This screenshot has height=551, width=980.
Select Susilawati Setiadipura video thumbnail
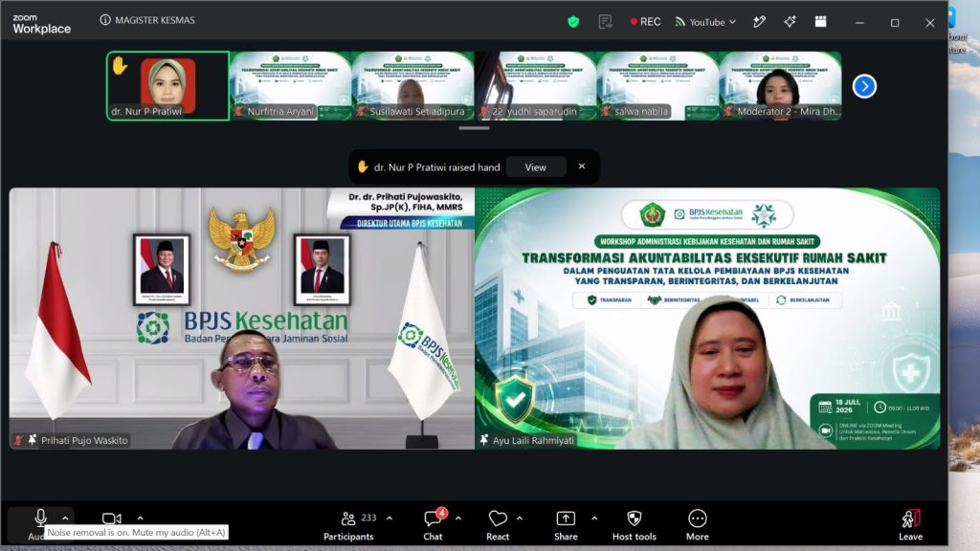click(x=413, y=85)
